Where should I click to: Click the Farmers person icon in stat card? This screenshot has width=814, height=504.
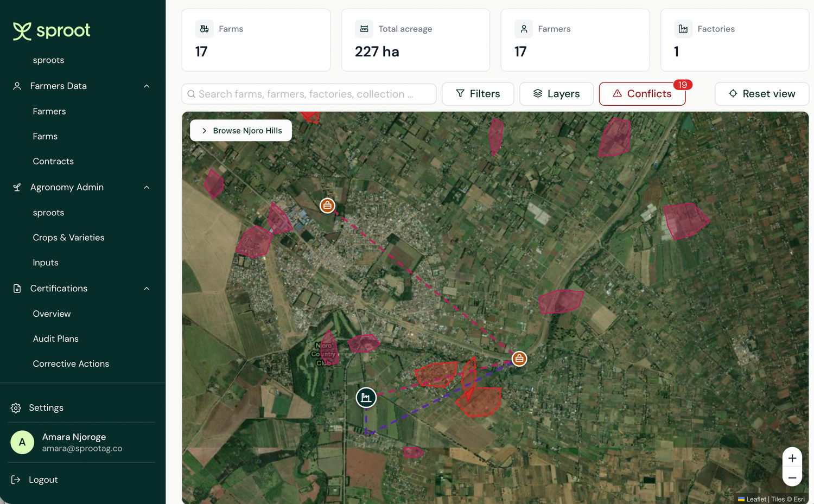click(x=524, y=29)
